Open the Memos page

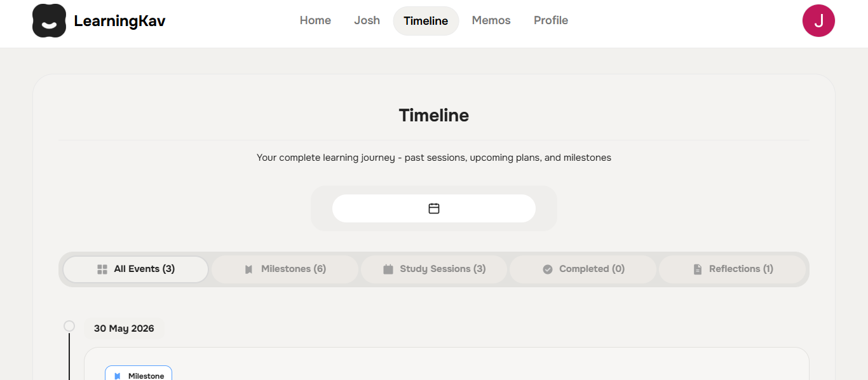[x=491, y=20]
